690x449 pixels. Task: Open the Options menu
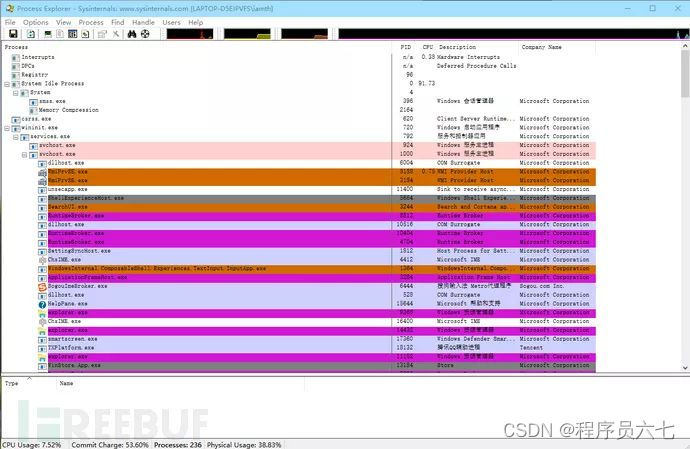point(36,22)
